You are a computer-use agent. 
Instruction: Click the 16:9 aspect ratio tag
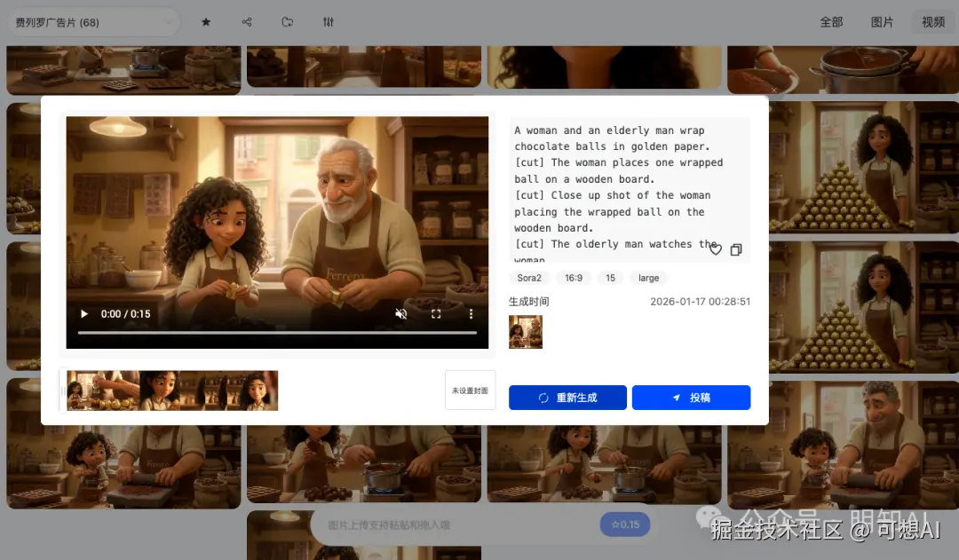click(574, 278)
